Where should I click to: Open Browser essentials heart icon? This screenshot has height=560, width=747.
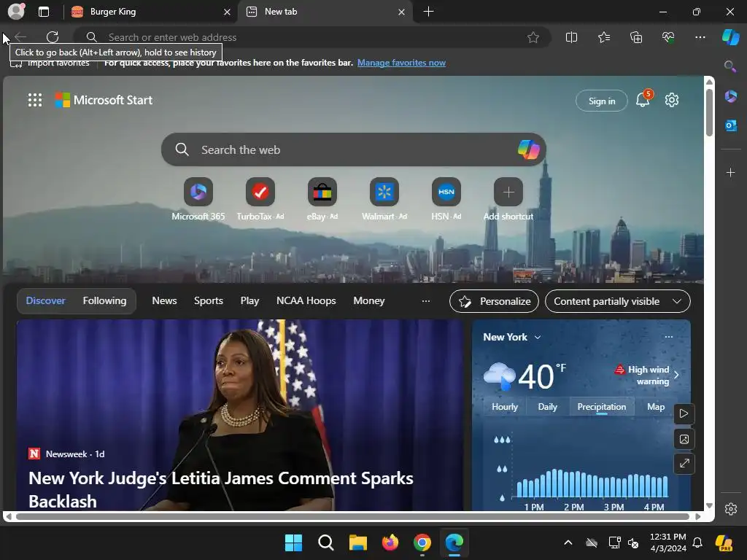coord(668,37)
